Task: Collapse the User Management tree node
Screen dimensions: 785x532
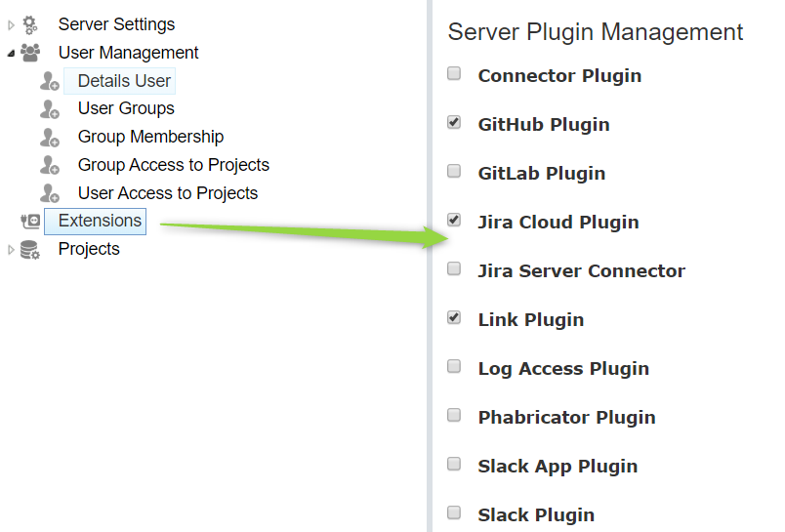Action: point(11,53)
